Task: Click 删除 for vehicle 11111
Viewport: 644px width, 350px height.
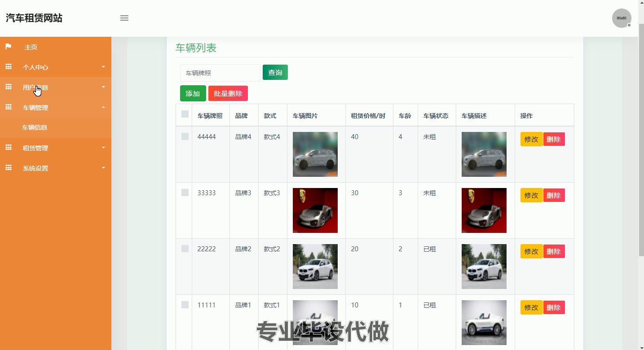Action: [554, 307]
